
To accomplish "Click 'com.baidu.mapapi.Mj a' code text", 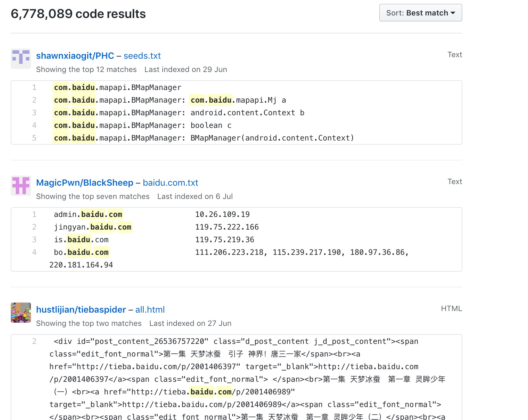I will coord(238,100).
